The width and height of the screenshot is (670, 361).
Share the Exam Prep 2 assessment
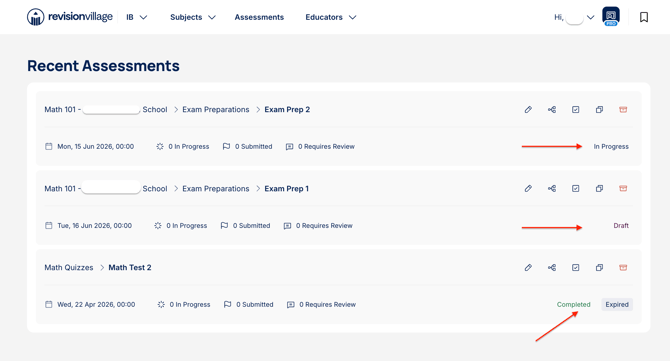tap(552, 110)
